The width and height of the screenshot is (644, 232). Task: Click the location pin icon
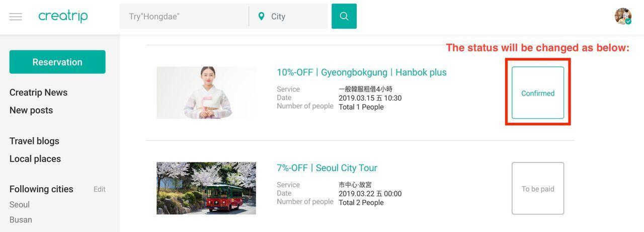[261, 16]
